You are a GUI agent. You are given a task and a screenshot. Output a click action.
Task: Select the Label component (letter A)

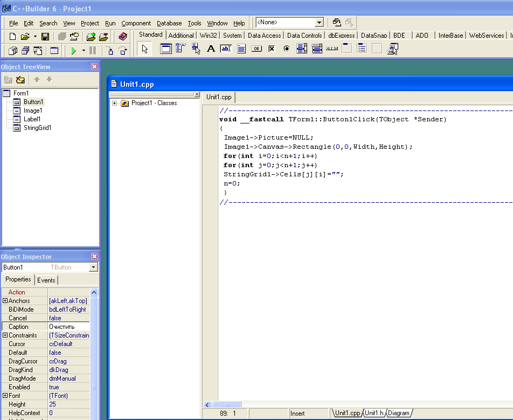point(211,49)
